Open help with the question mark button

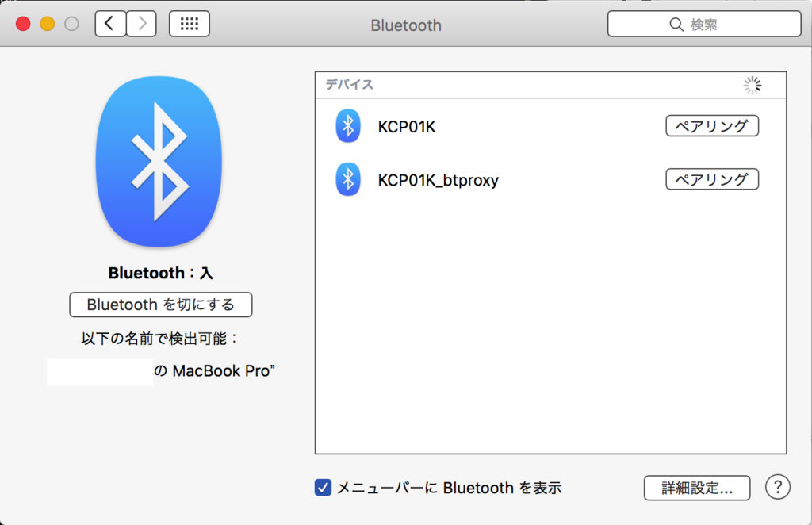(777, 487)
